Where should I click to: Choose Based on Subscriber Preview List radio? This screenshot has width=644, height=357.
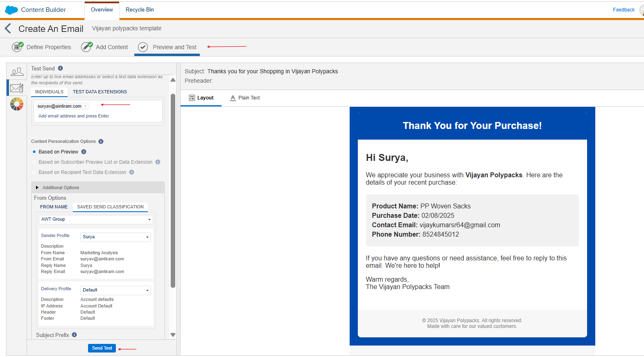[34, 162]
